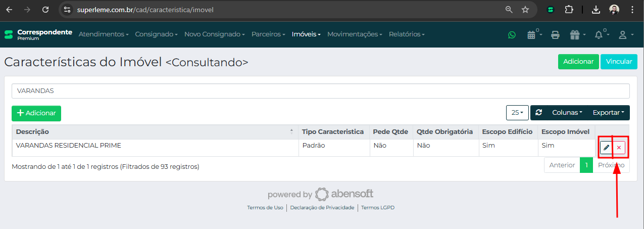
Task: Select page 1 in pagination
Action: 586,165
